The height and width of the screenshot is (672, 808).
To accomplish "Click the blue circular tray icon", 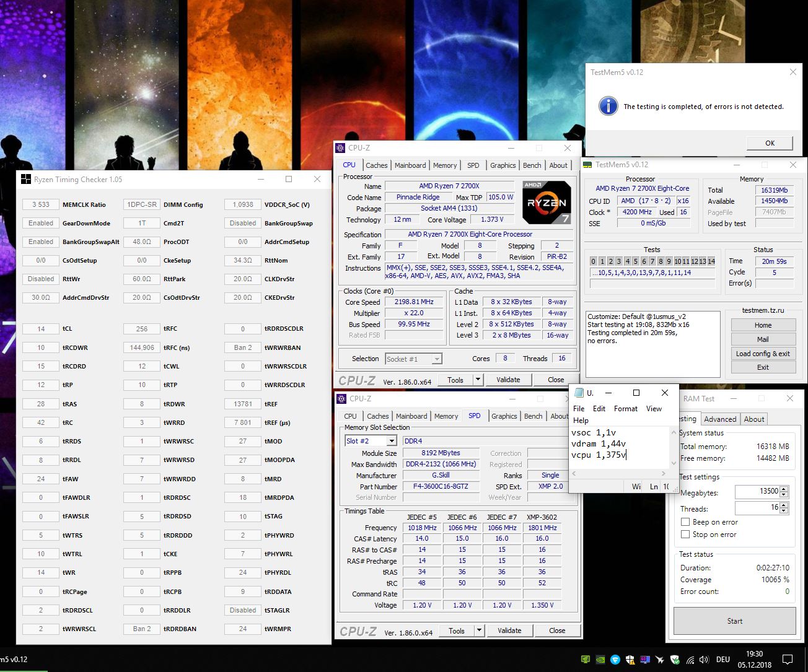I will tap(615, 660).
